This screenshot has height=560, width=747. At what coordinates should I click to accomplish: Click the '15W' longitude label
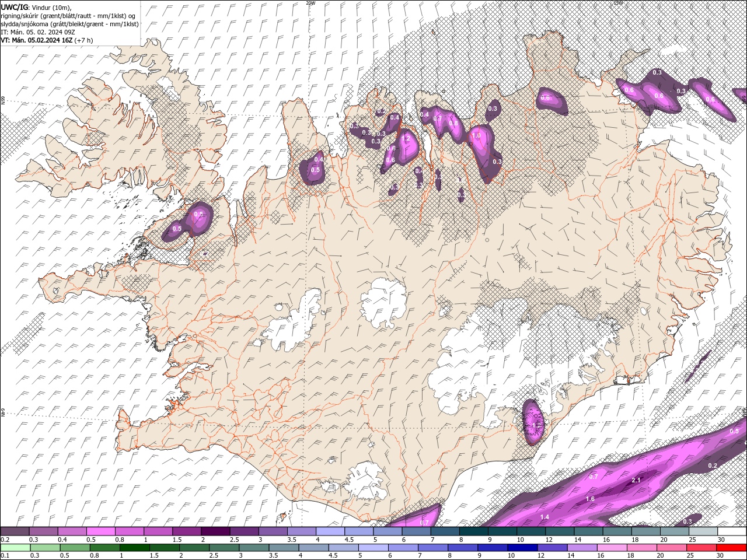[618, 2]
